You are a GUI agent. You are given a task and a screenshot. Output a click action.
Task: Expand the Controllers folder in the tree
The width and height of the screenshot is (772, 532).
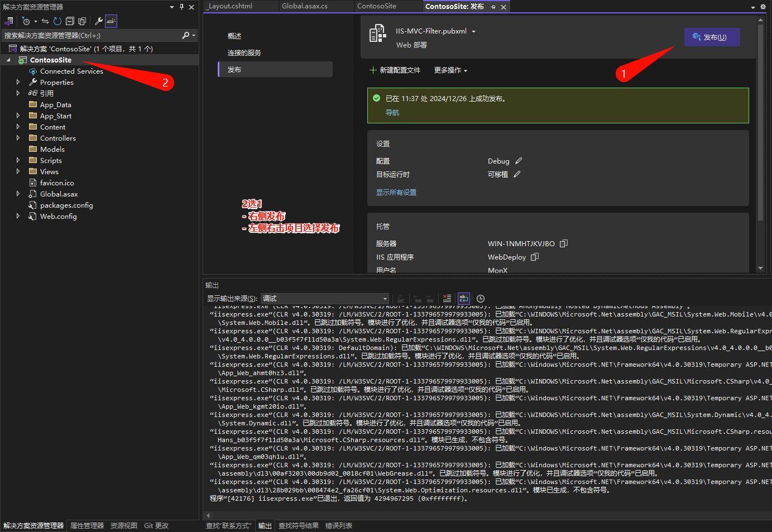(x=18, y=138)
